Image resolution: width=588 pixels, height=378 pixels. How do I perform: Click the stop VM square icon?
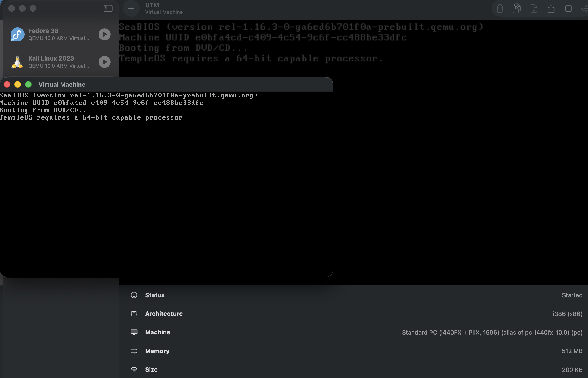click(x=568, y=9)
